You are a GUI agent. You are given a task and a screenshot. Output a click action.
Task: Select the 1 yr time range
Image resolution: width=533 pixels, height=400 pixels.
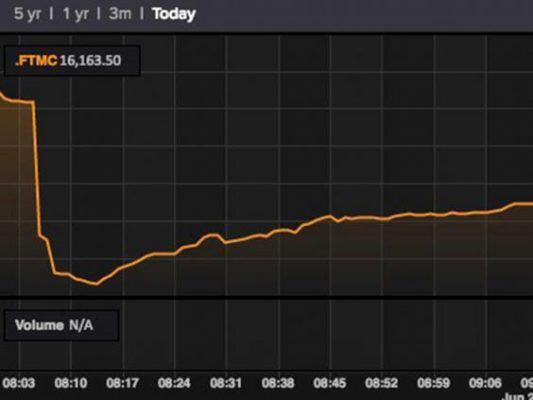(x=75, y=14)
